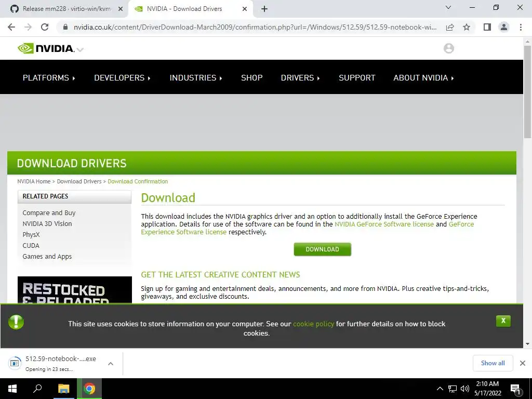532x399 pixels.
Task: Close the downloads bar
Action: pyautogui.click(x=523, y=363)
